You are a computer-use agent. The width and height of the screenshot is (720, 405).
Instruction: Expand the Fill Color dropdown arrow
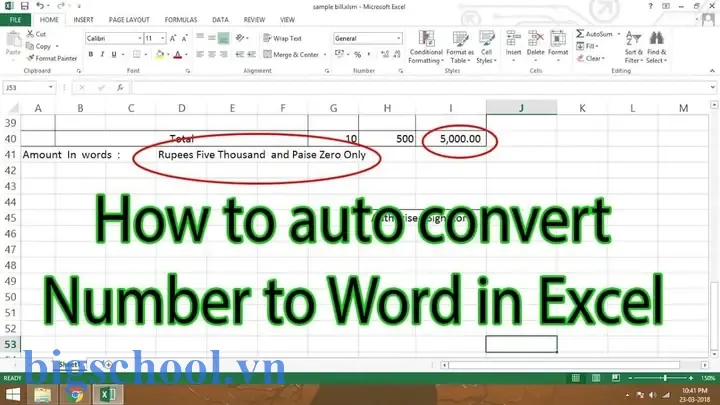[168, 55]
